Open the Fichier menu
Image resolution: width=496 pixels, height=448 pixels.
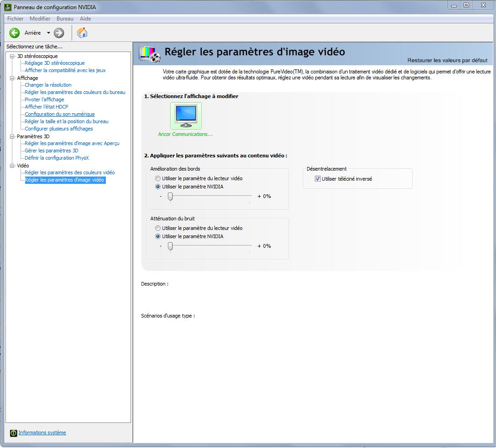click(15, 19)
